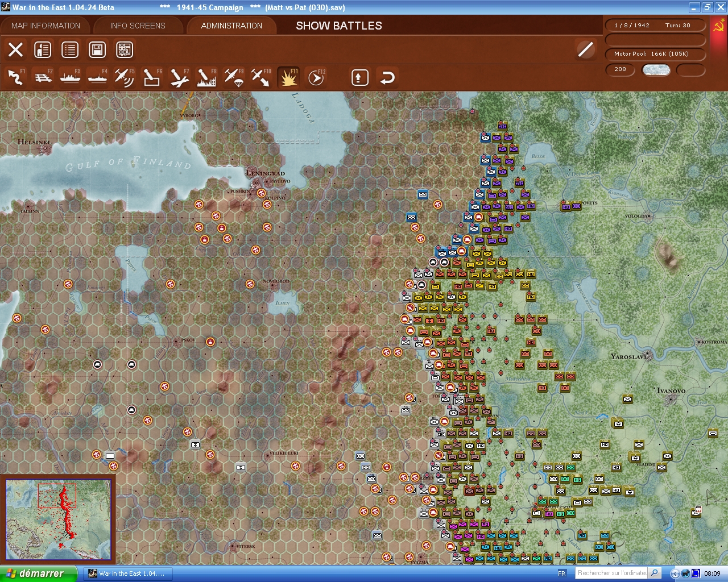Screen dimensions: 728x582
Task: Click the Motor Pool 166K (105K) readout
Action: pos(655,54)
